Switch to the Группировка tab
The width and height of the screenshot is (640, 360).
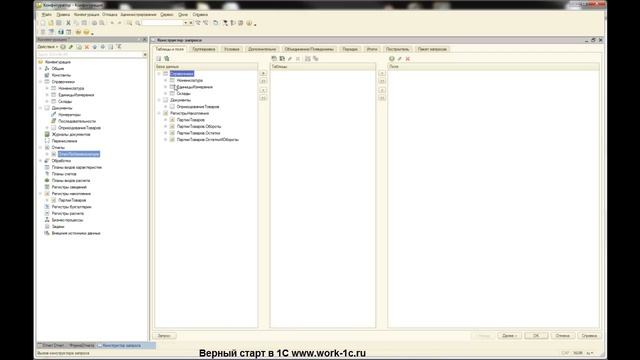click(204, 49)
